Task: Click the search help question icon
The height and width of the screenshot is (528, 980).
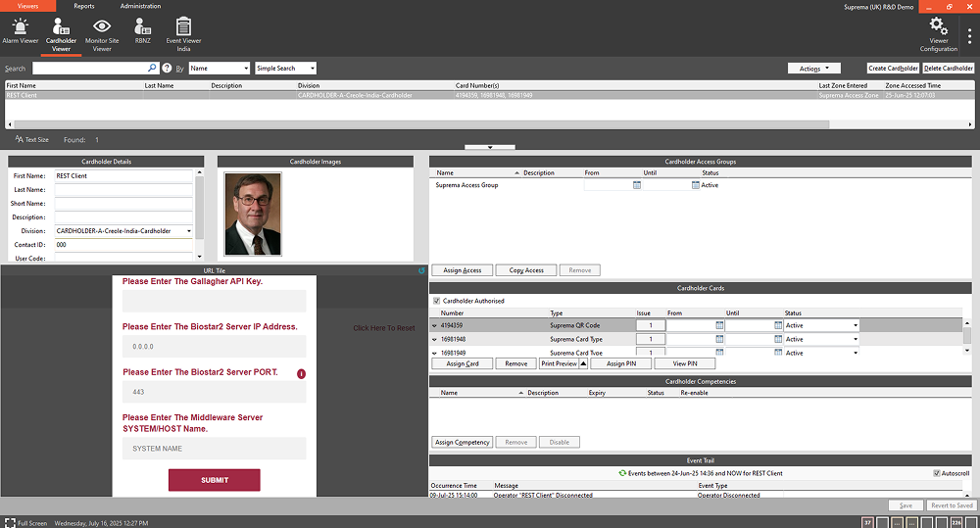Action: (x=167, y=69)
